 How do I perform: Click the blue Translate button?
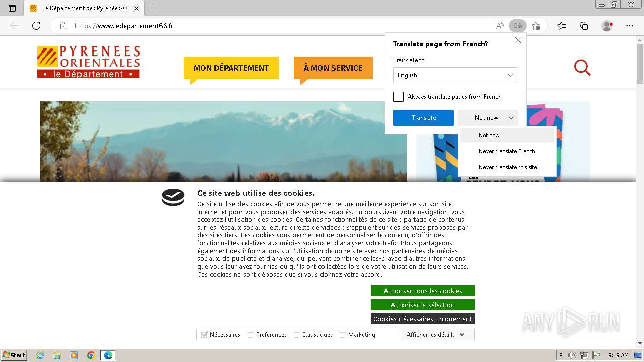(424, 118)
